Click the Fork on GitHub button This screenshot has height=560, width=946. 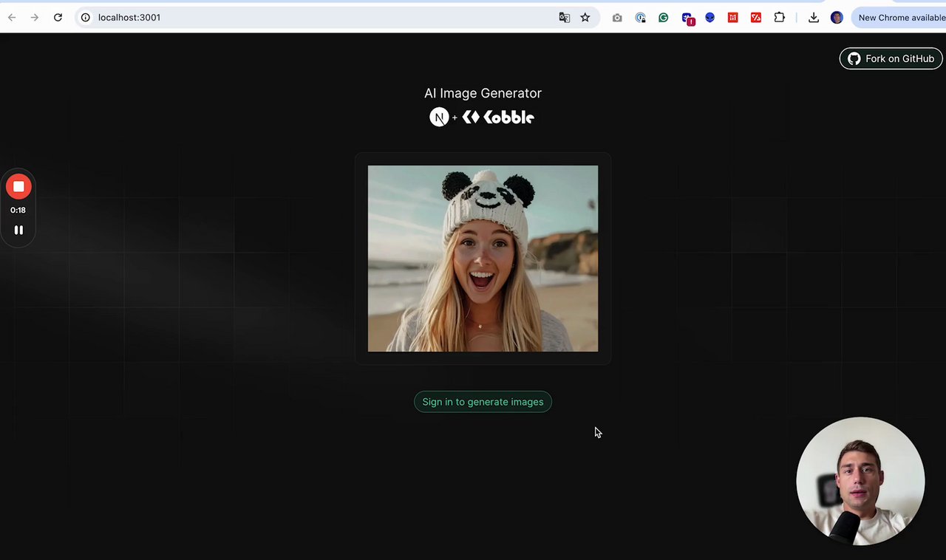[891, 58]
